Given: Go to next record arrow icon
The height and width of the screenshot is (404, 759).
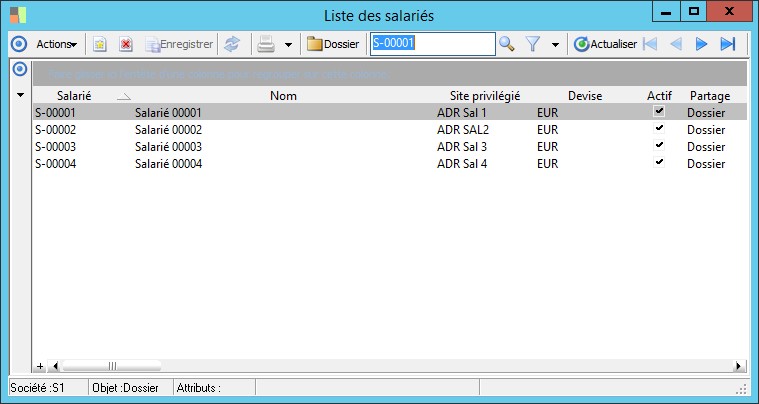Looking at the screenshot, I should (x=701, y=45).
